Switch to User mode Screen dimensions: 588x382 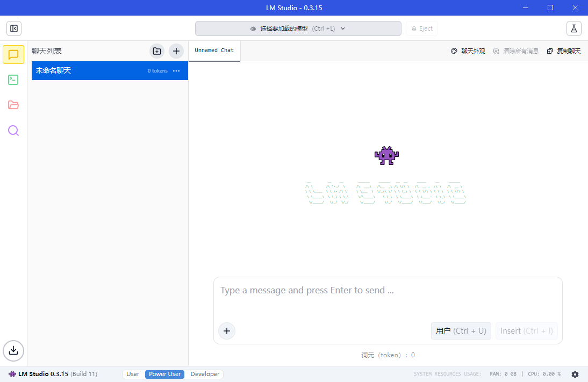tap(133, 374)
